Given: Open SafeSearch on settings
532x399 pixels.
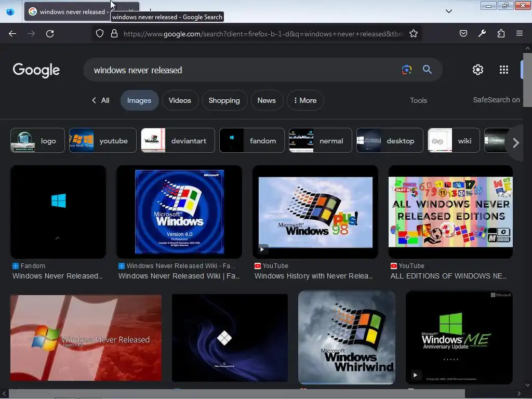Looking at the screenshot, I should tap(496, 100).
